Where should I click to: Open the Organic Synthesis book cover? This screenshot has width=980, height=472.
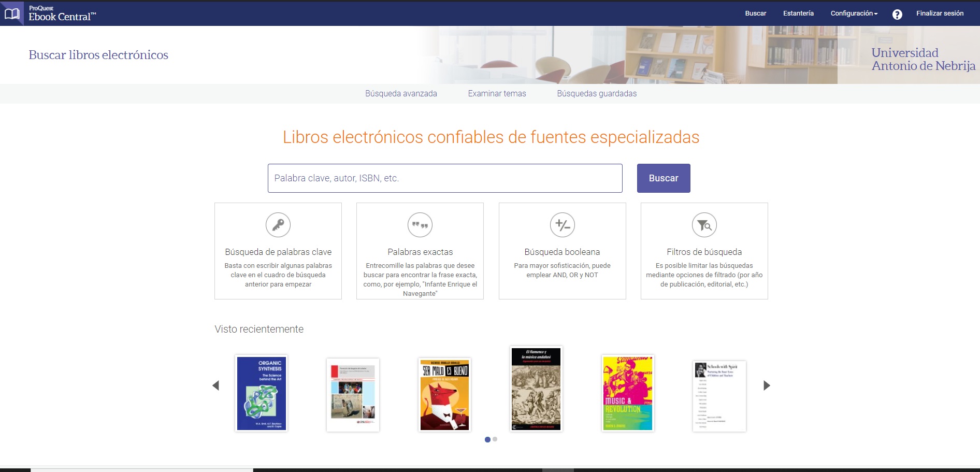pos(262,393)
